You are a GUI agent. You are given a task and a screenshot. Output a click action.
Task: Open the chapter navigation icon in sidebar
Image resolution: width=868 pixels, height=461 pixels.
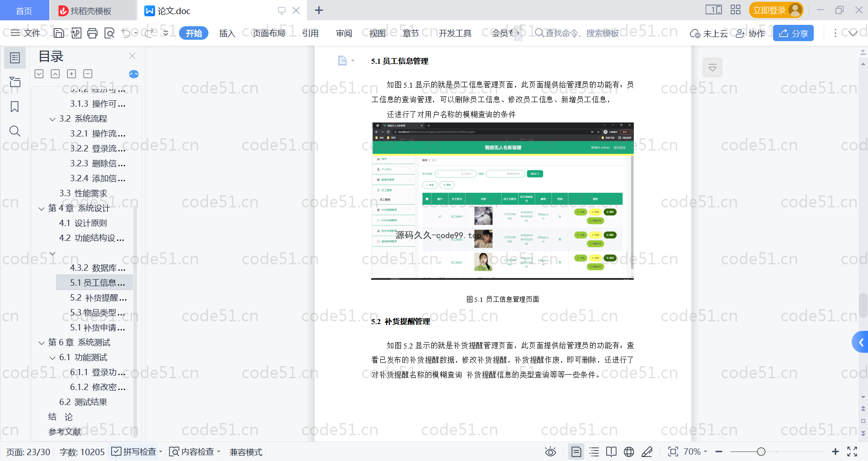click(x=15, y=82)
